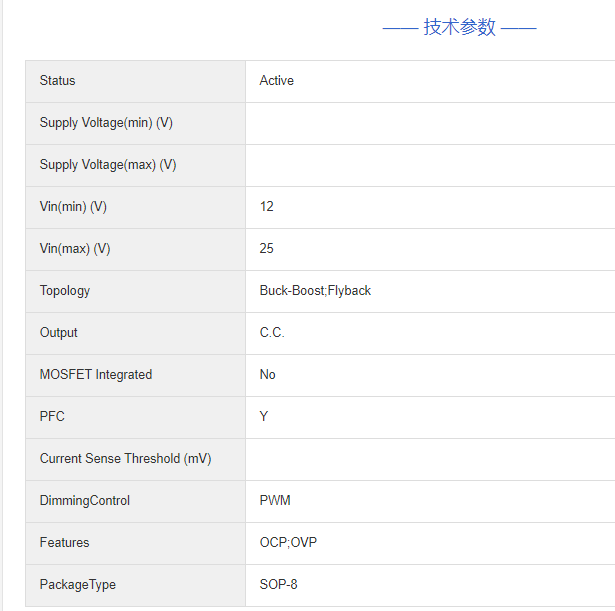
Task: Click the OCP;OVP features value
Action: pyautogui.click(x=288, y=543)
